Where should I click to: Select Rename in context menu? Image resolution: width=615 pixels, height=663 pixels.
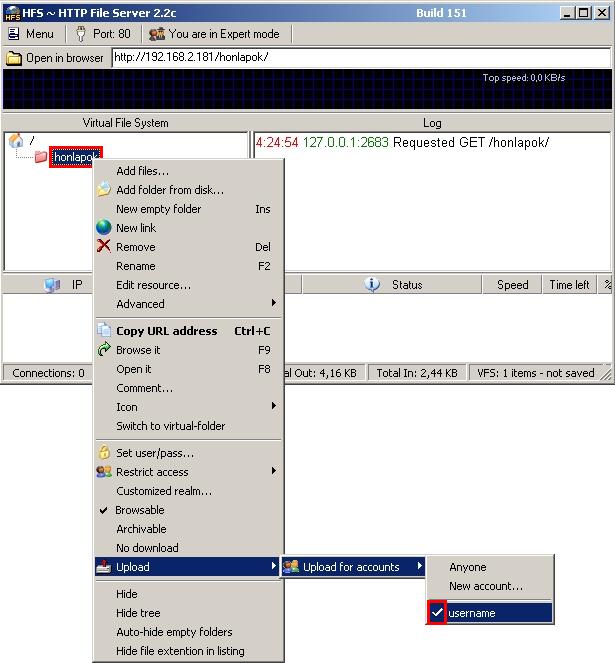[x=188, y=266]
